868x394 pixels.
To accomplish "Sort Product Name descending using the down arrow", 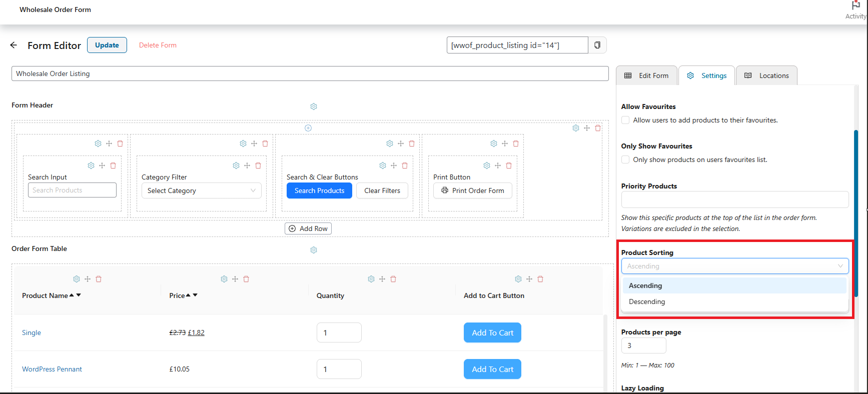I will point(79,295).
